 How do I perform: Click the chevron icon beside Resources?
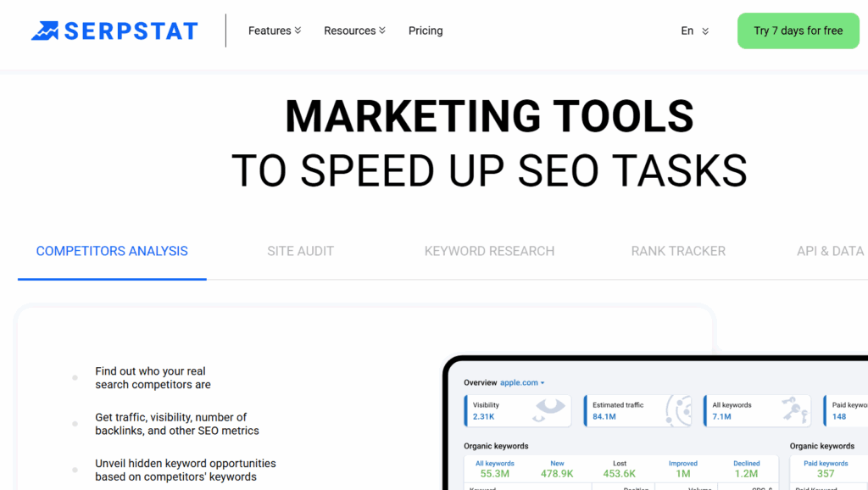pos(382,31)
